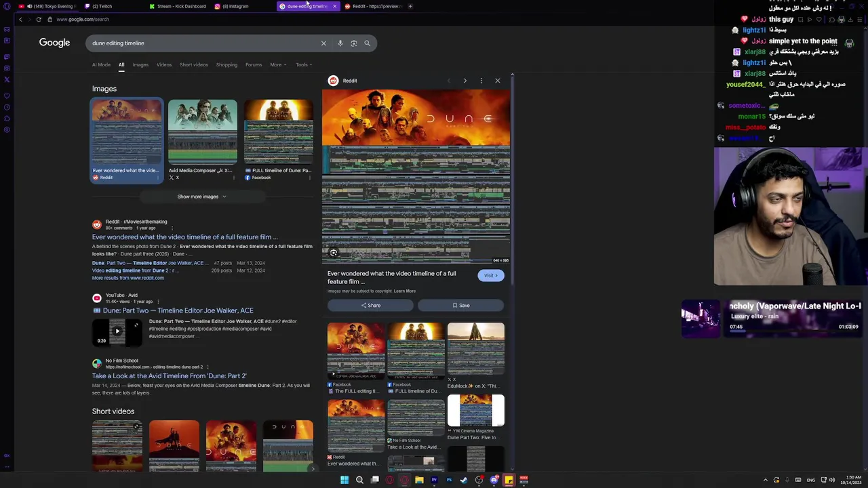Switch to Images search tab
The width and height of the screenshot is (868, 488).
(x=140, y=65)
